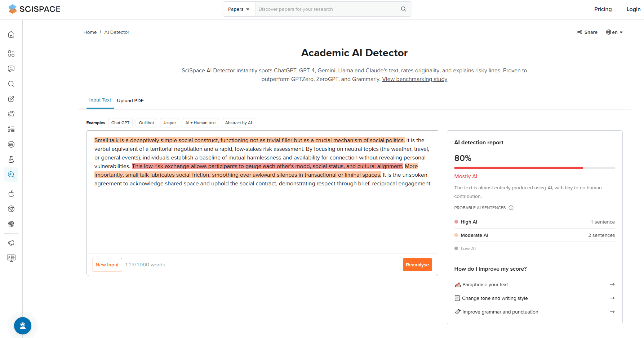Click the info icon beside Probable AI Sentences

[x=511, y=208]
